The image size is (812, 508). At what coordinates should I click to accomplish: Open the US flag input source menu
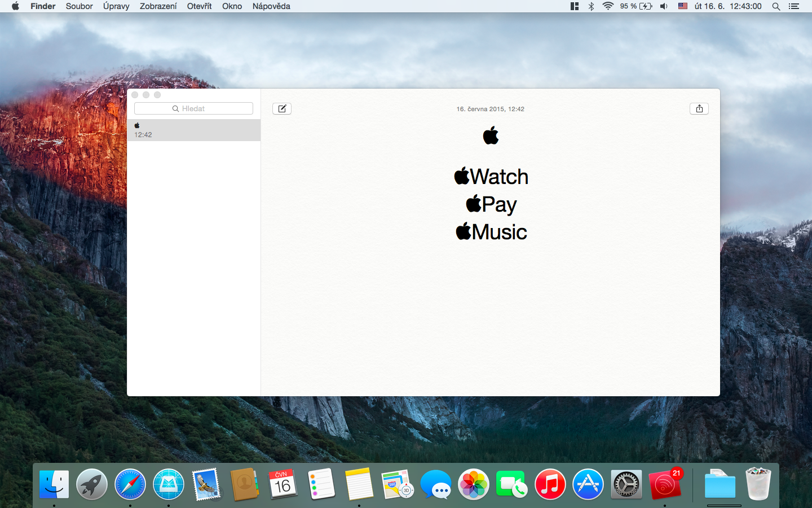click(x=683, y=6)
